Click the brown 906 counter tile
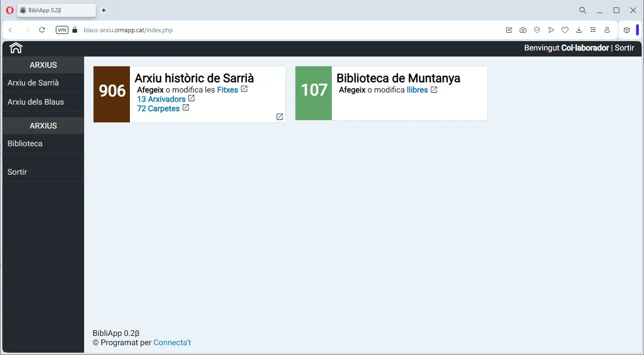This screenshot has height=355, width=644. (x=112, y=94)
